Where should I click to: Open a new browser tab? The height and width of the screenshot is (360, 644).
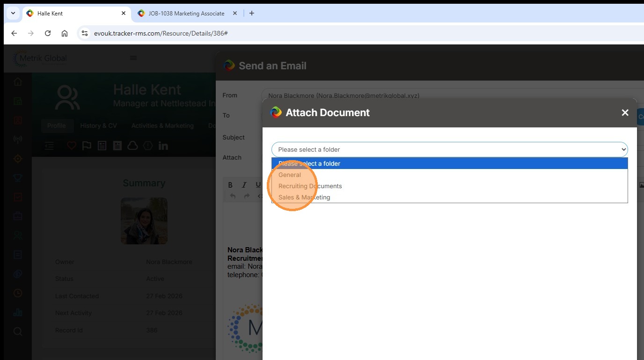click(252, 13)
